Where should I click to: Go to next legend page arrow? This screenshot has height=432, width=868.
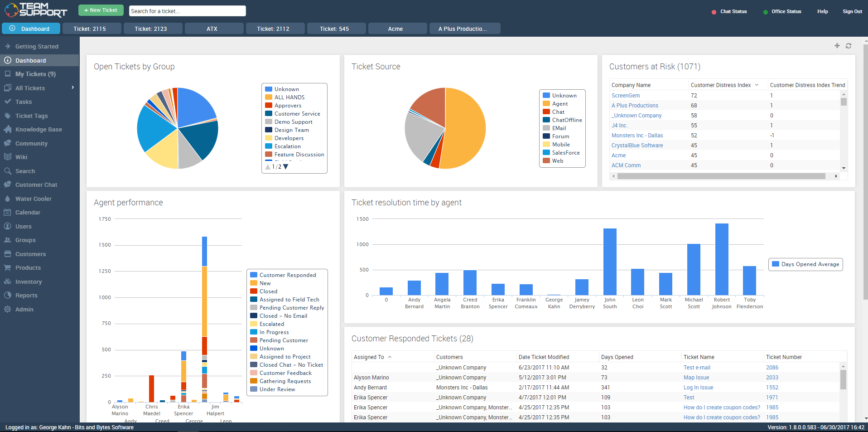(286, 167)
